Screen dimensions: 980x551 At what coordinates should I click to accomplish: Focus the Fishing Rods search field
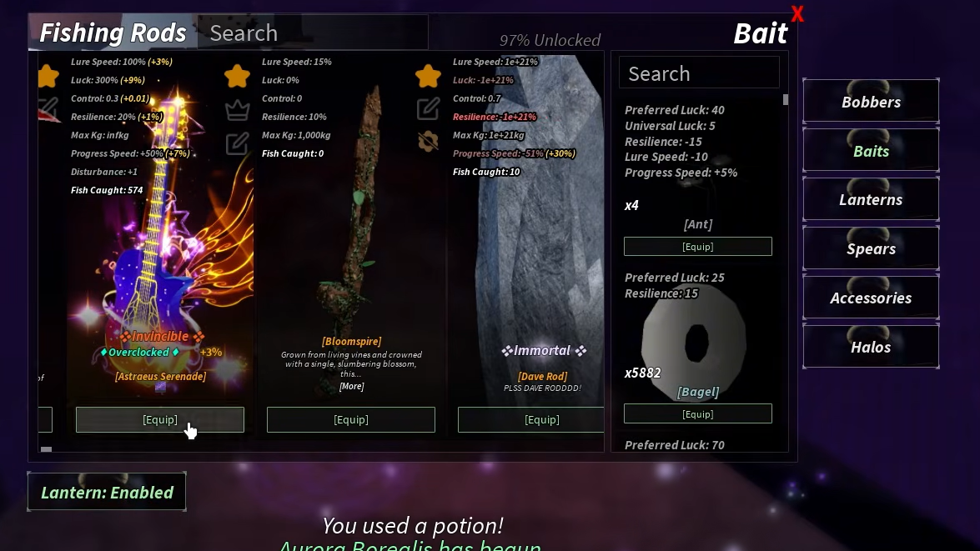pos(313,33)
